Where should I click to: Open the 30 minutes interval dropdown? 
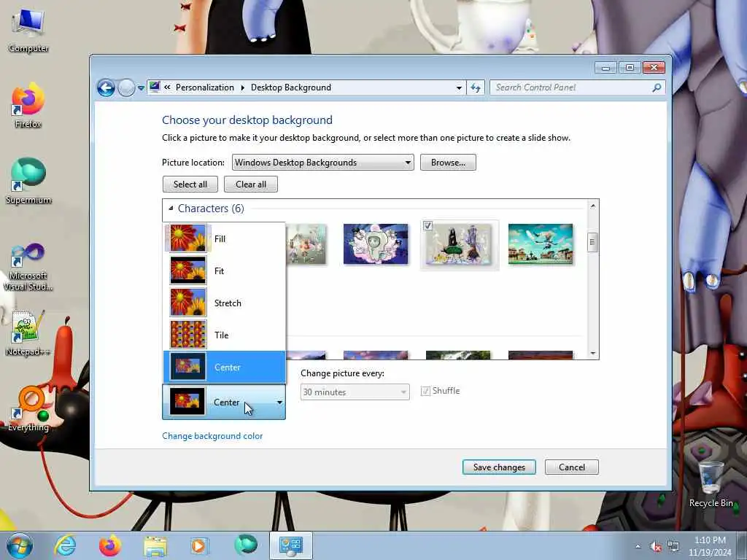click(x=355, y=392)
